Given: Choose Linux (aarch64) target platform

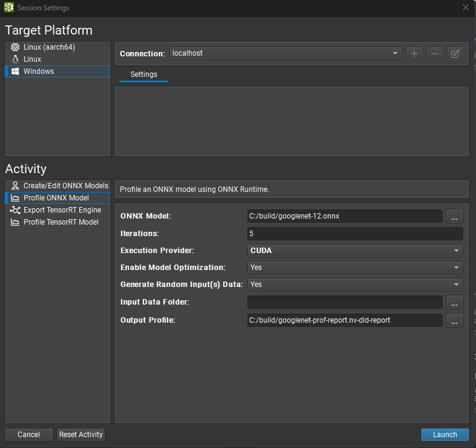Looking at the screenshot, I should (57, 47).
